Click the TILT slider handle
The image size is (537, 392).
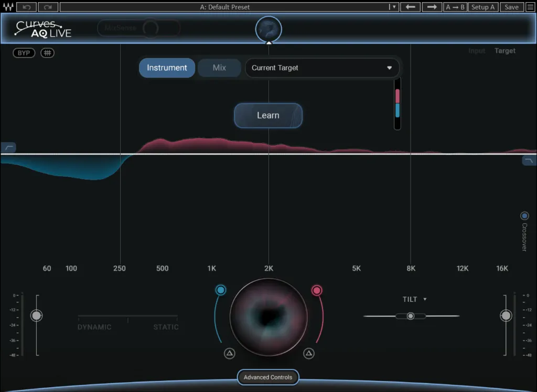(x=411, y=316)
